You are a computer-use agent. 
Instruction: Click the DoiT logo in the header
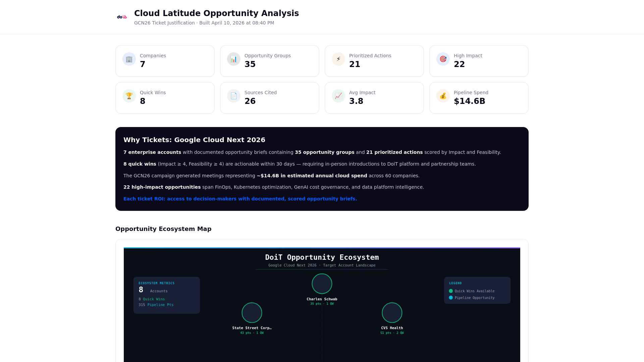click(x=122, y=17)
